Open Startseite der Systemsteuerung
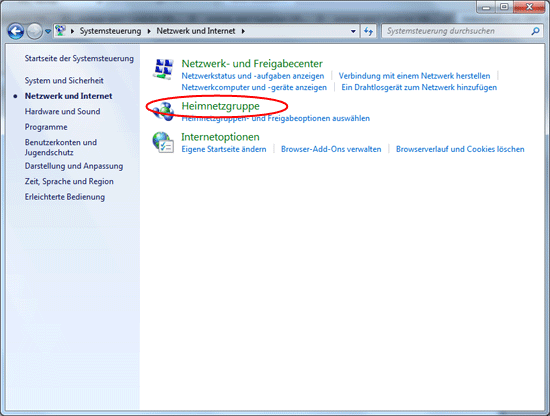 pyautogui.click(x=79, y=59)
